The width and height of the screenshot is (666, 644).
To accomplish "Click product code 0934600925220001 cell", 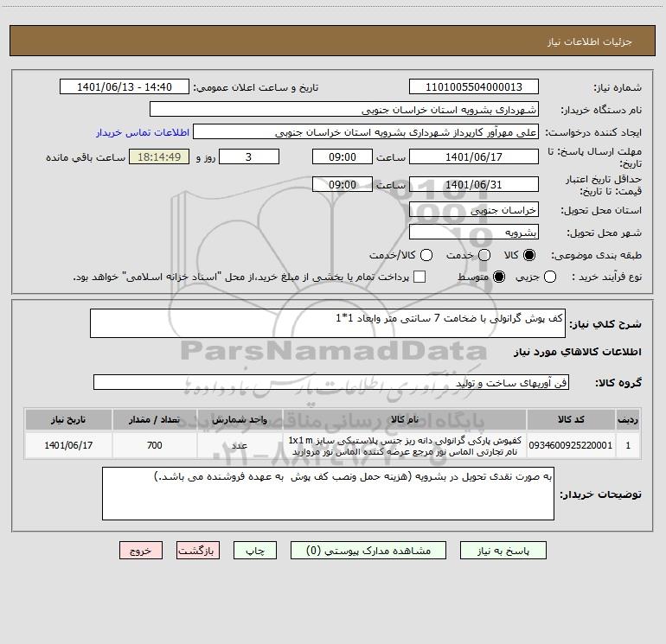I will click(571, 445).
